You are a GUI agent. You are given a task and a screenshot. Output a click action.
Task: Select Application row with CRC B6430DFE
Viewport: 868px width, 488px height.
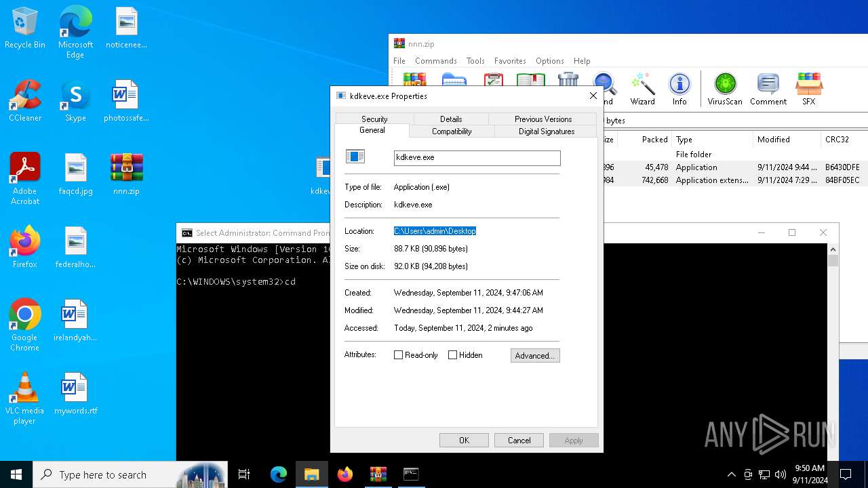tap(735, 167)
